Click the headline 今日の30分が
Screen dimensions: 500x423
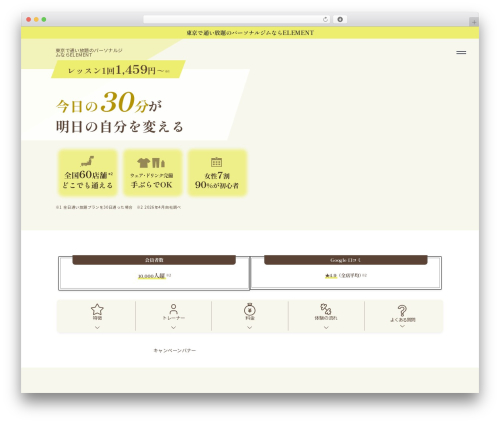point(109,103)
